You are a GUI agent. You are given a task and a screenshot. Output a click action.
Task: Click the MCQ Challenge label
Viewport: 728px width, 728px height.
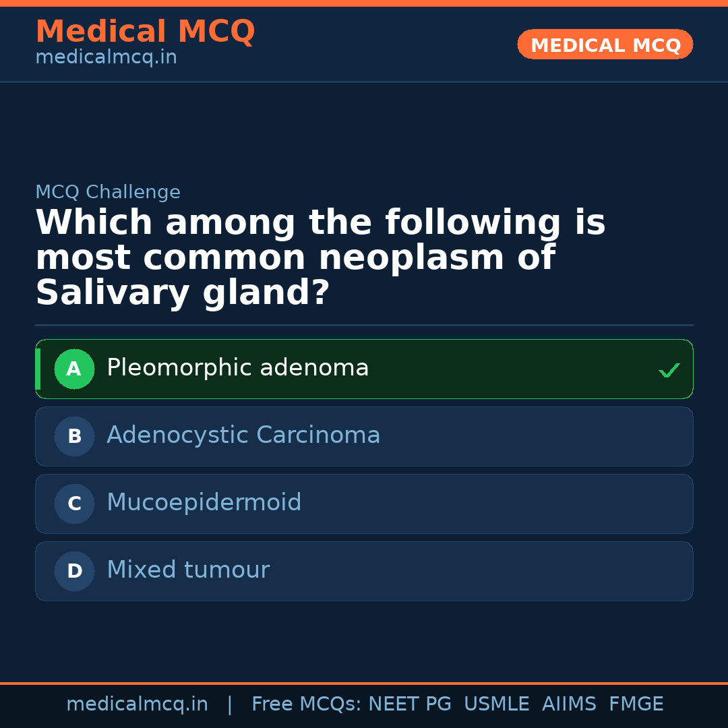click(108, 192)
